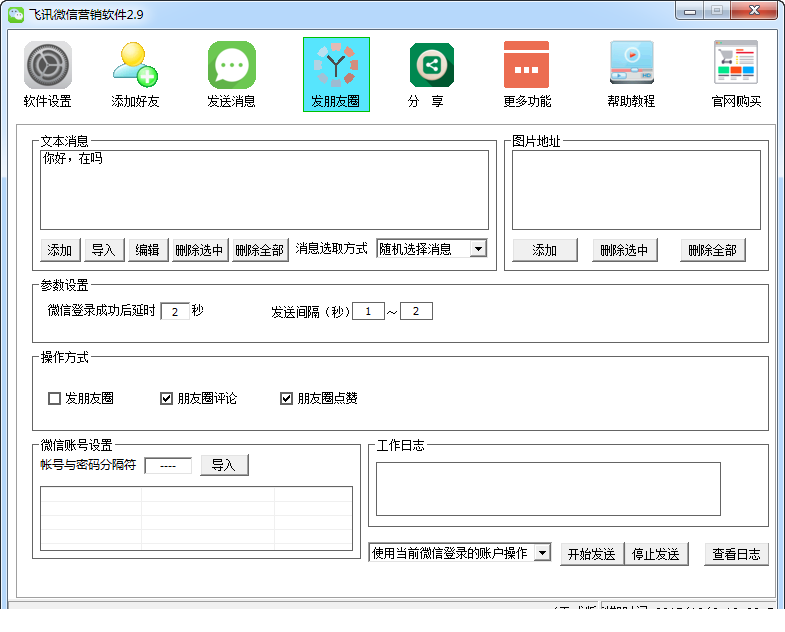Click 导入 button beside text message 添加
This screenshot has height=632, width=785.
coord(104,250)
